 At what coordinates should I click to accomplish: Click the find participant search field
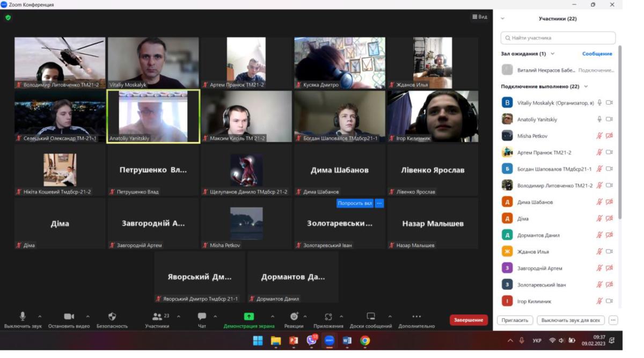pos(558,38)
